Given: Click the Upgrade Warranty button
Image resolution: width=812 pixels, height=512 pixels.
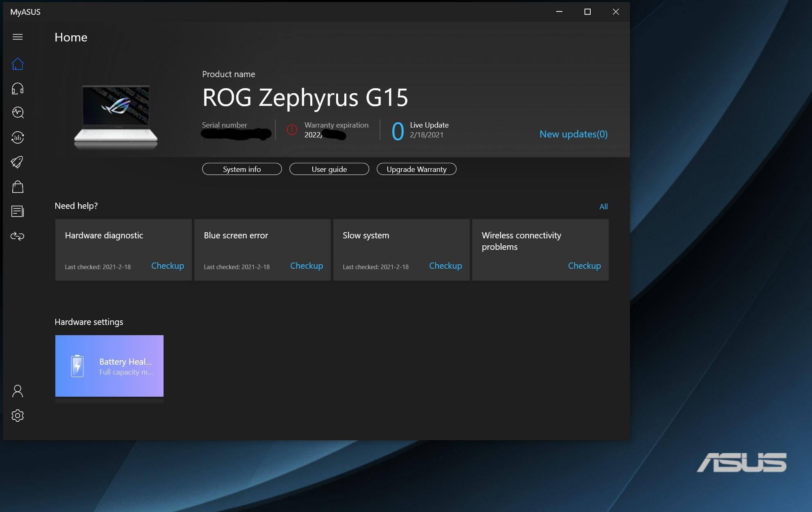Looking at the screenshot, I should (416, 169).
